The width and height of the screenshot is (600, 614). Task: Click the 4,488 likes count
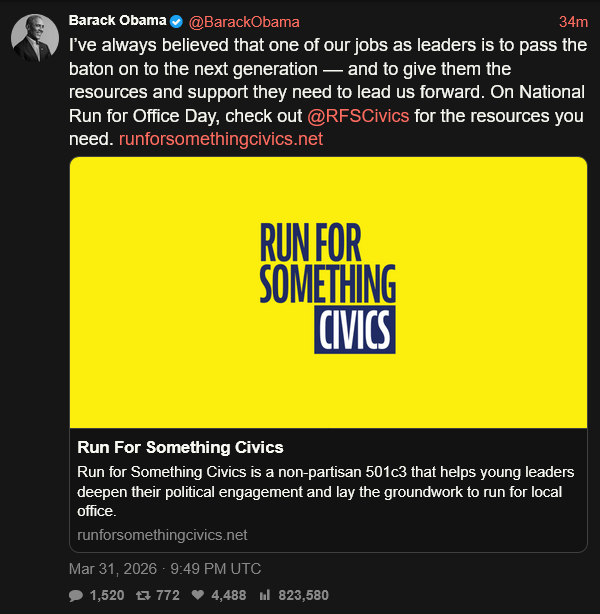229,595
